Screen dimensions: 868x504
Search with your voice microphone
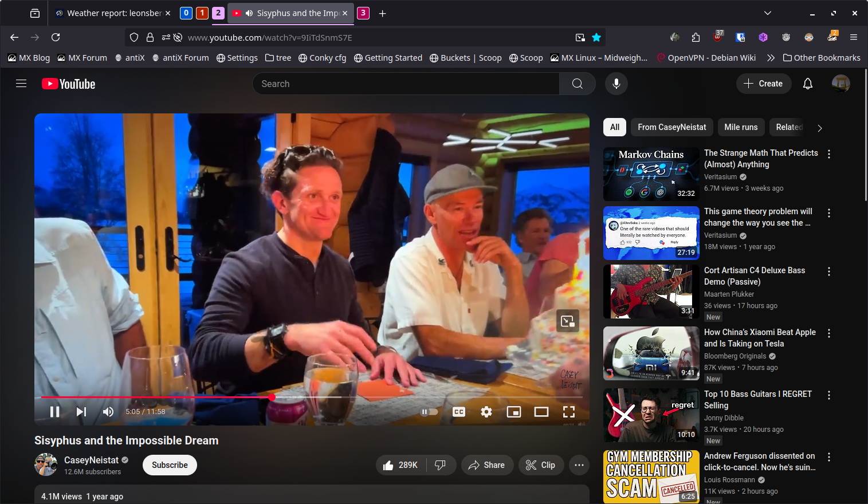tap(616, 84)
